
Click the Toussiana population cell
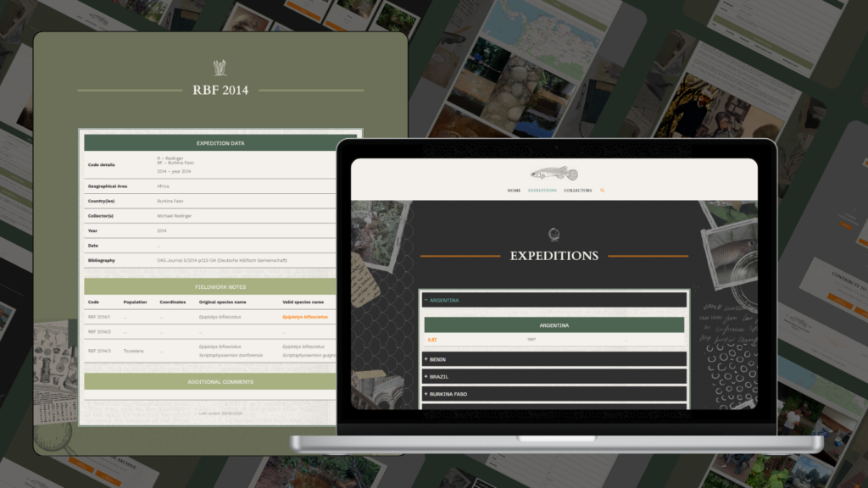(133, 351)
